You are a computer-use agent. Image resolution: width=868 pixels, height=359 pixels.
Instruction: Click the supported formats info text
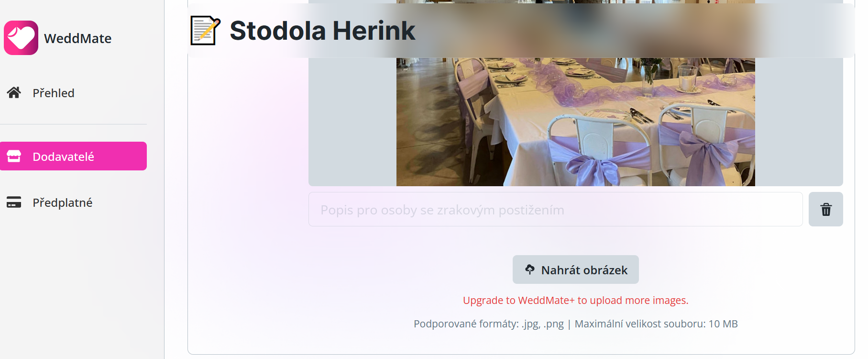pyautogui.click(x=575, y=324)
